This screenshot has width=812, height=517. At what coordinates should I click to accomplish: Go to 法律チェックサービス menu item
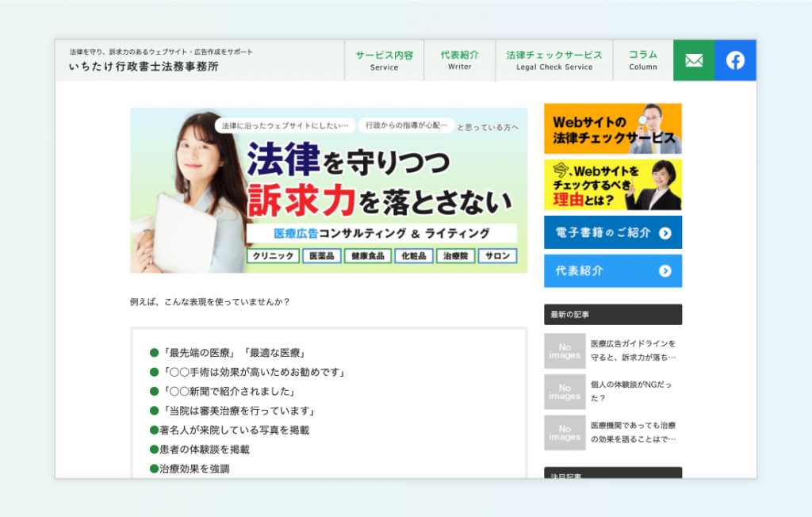pyautogui.click(x=554, y=60)
